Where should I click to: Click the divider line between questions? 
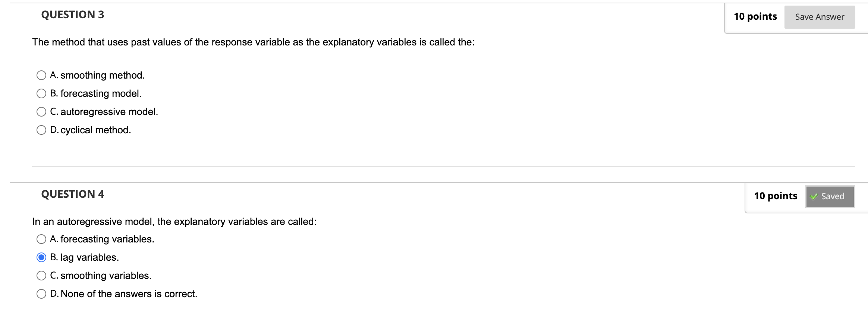433,166
